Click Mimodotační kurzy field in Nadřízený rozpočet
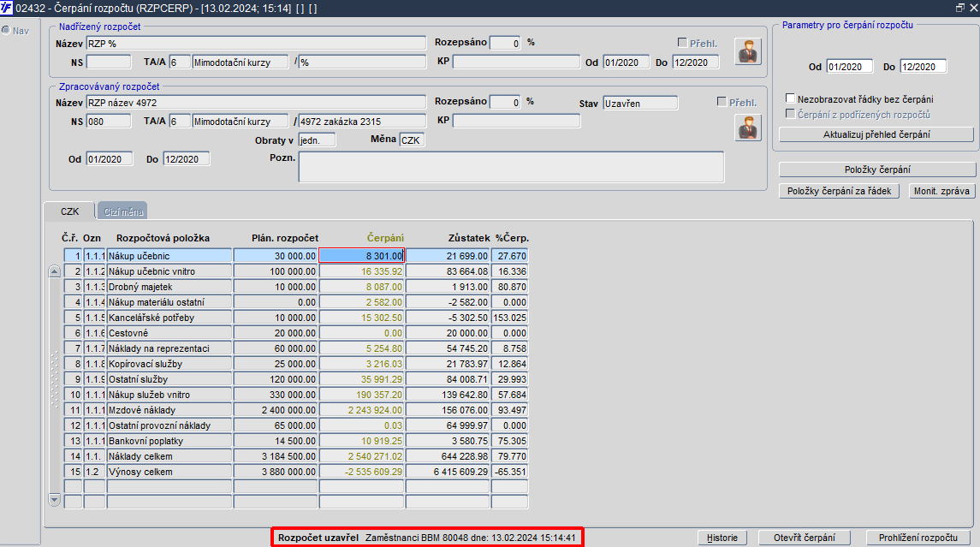Image resolution: width=980 pixels, height=547 pixels. point(240,62)
